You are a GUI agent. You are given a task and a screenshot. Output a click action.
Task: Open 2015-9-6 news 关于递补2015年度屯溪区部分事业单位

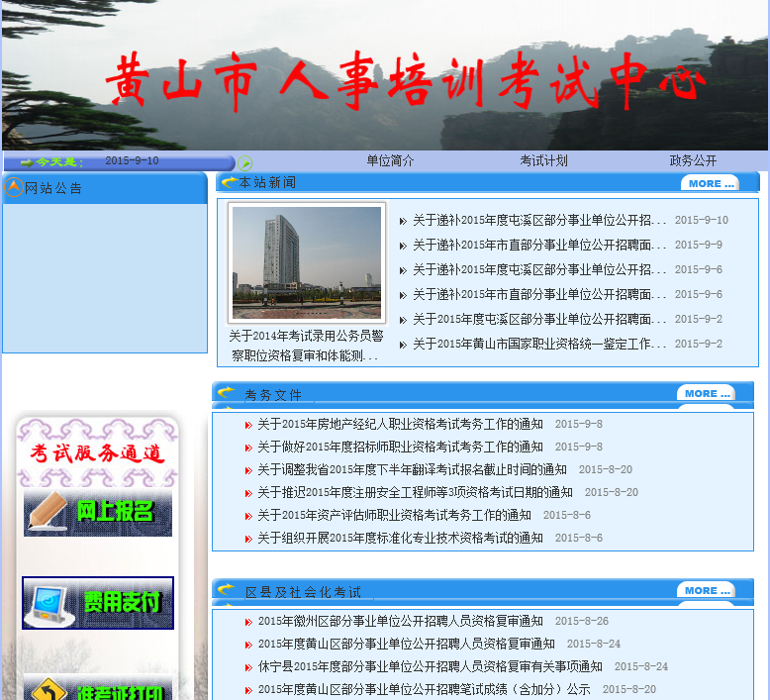click(539, 269)
